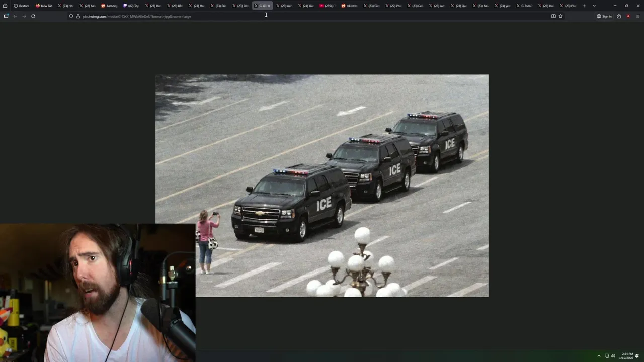Open the Windows notification center icon
This screenshot has height=362, width=644.
(637, 356)
